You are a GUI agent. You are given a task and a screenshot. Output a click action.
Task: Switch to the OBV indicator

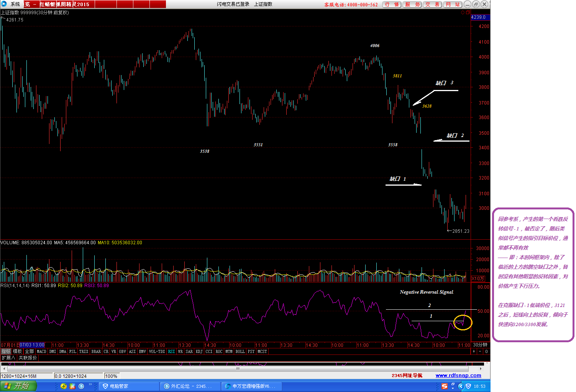(122, 351)
